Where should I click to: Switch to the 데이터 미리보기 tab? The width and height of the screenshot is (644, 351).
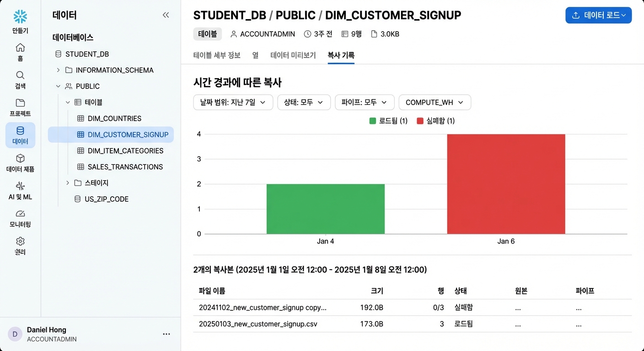click(293, 55)
